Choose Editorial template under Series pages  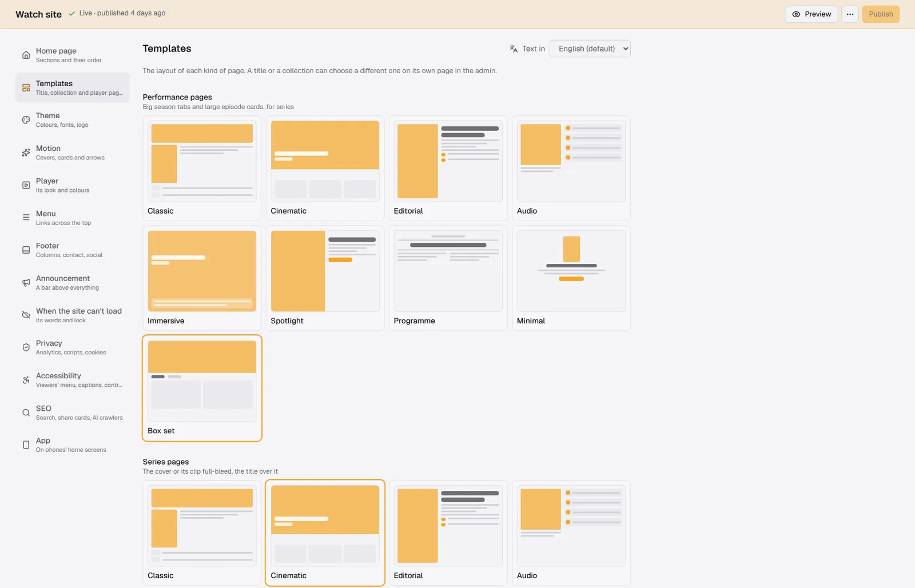448,533
